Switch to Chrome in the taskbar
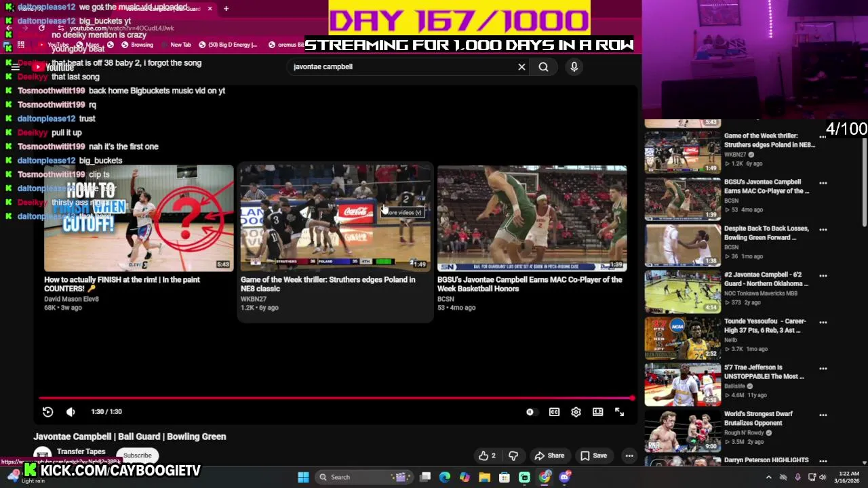868x488 pixels. 545,477
